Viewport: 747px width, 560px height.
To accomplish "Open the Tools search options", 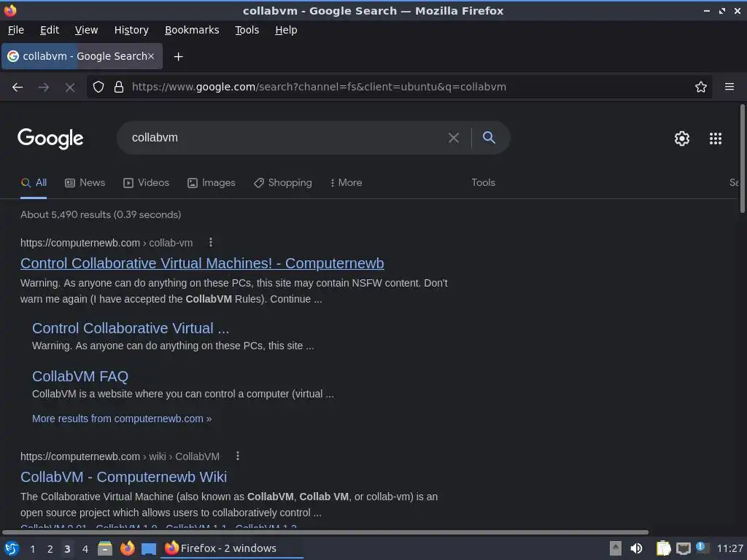I will [483, 183].
